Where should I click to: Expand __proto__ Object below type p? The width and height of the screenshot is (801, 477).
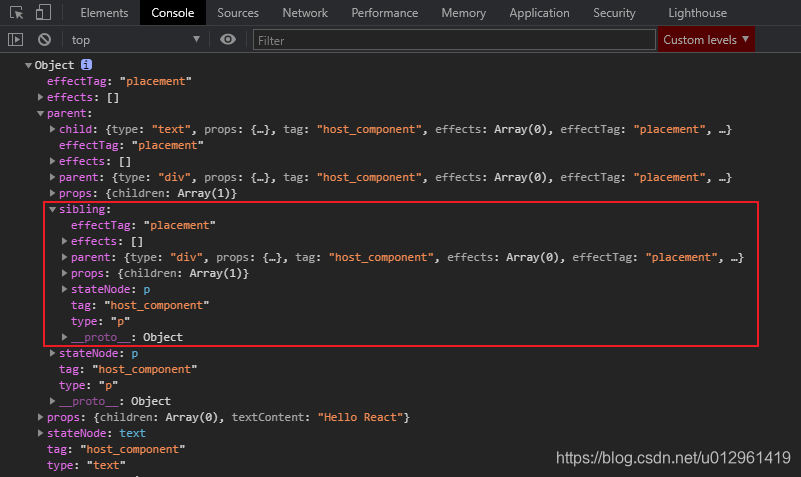[53, 401]
